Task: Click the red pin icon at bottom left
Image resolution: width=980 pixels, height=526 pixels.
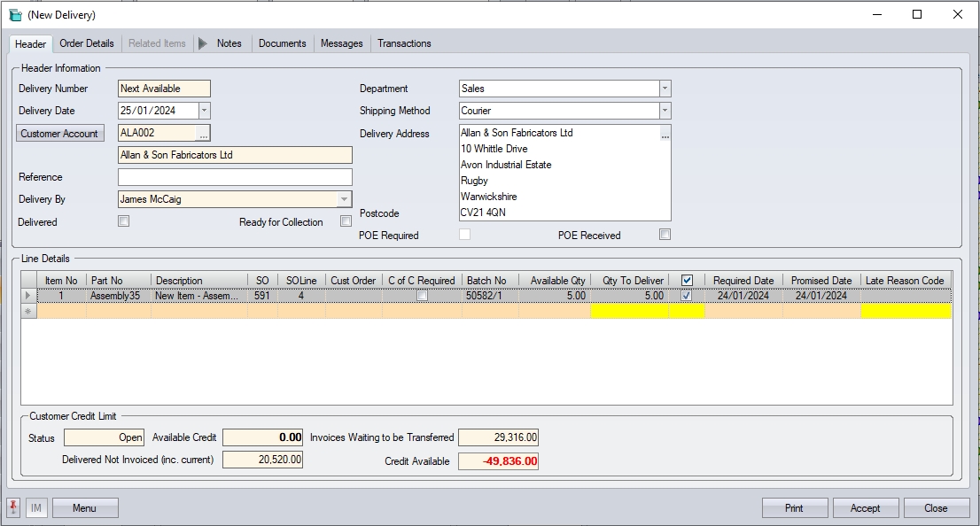Action: pos(13,507)
